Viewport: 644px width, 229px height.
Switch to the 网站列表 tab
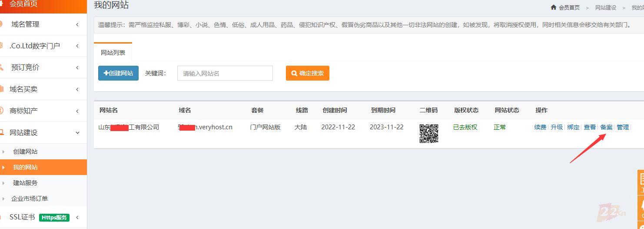113,53
